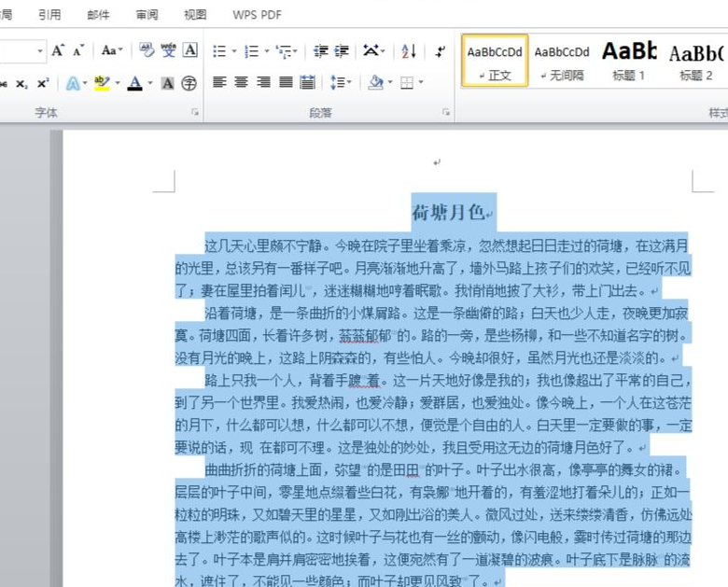728x587 pixels.
Task: Open borders dropdown arrow
Action: click(421, 82)
